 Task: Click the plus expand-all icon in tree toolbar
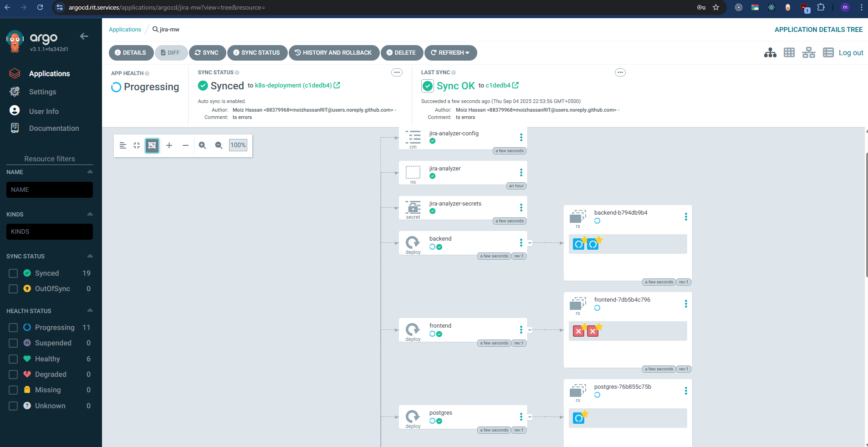pyautogui.click(x=169, y=145)
